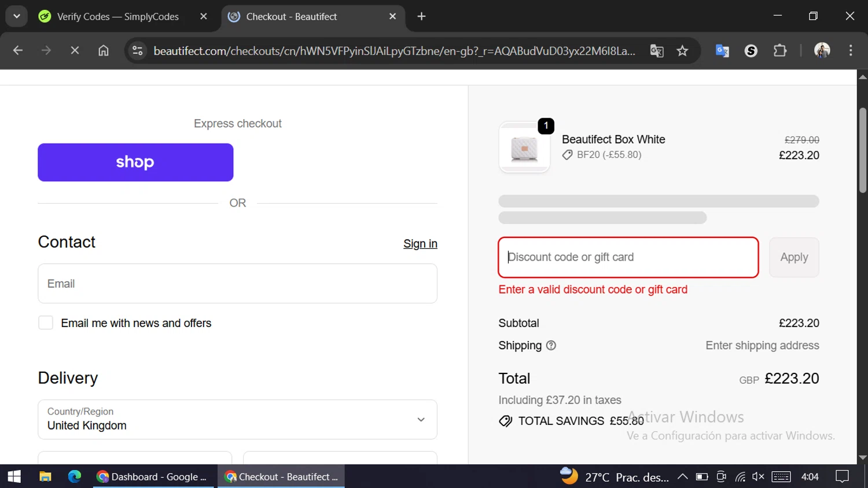
Task: Close the Checkout - Beautifect tab
Action: 392,16
